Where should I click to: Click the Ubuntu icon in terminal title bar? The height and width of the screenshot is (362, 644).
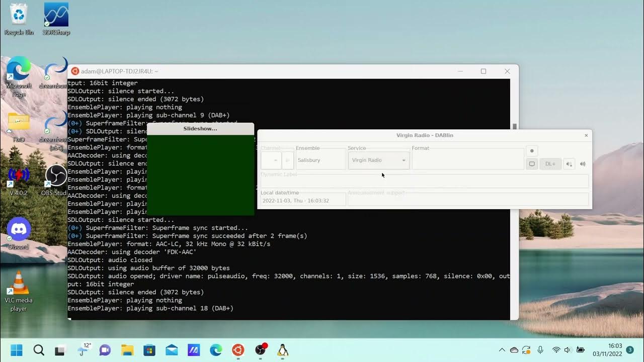pos(75,71)
